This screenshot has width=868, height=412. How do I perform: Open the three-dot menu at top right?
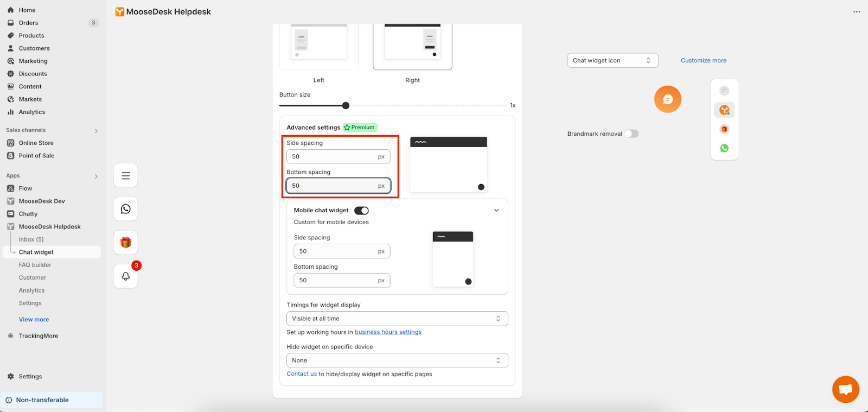pos(857,11)
